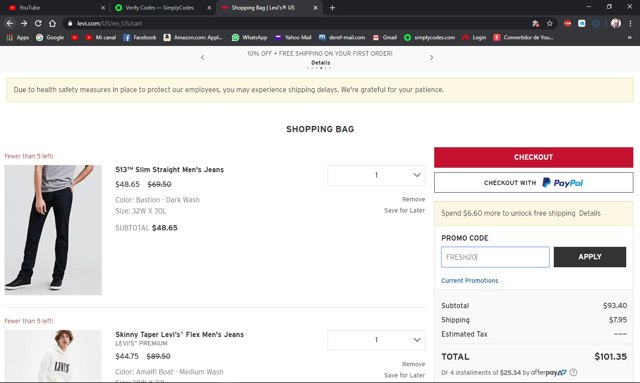Bookmark this page with the star
The image size is (640, 383).
point(550,23)
